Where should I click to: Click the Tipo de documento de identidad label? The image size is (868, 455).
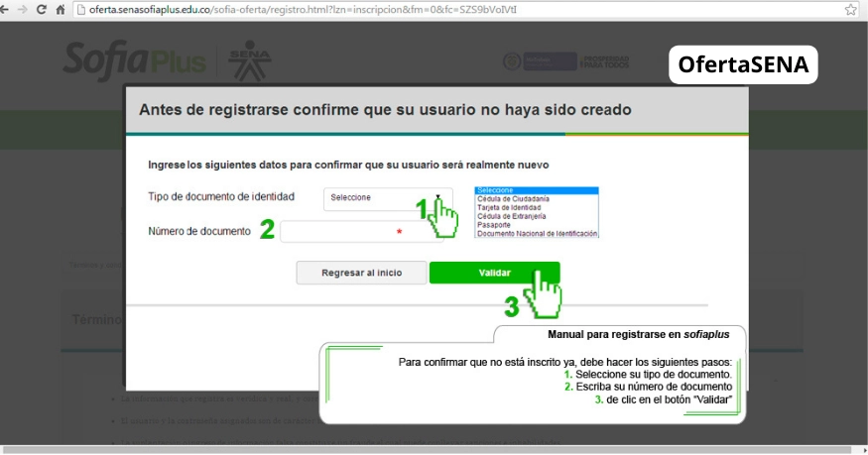click(x=221, y=197)
